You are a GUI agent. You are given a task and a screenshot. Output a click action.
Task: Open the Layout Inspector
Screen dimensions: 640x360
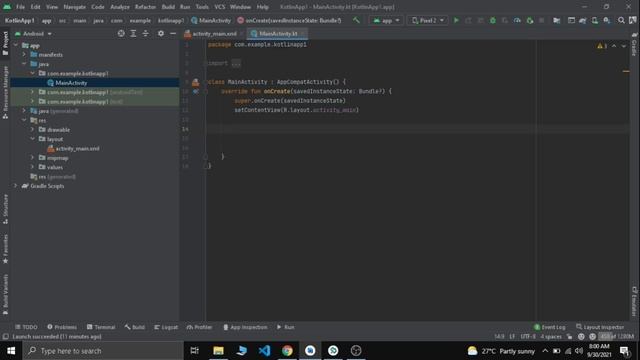[600, 327]
